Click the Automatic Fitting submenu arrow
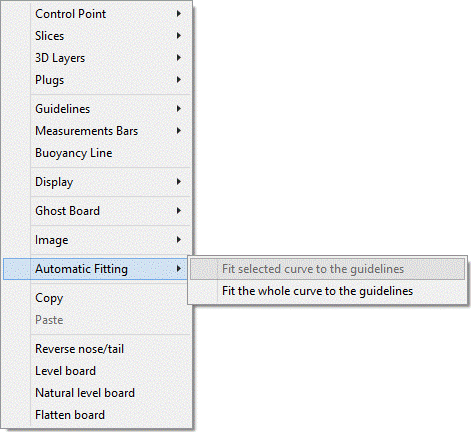 [x=179, y=269]
